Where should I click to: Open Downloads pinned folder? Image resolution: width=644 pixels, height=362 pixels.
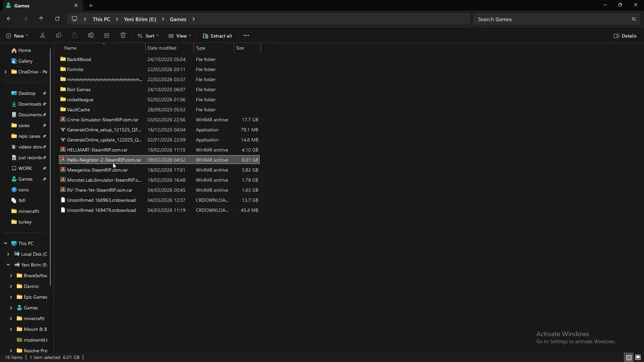(x=30, y=104)
